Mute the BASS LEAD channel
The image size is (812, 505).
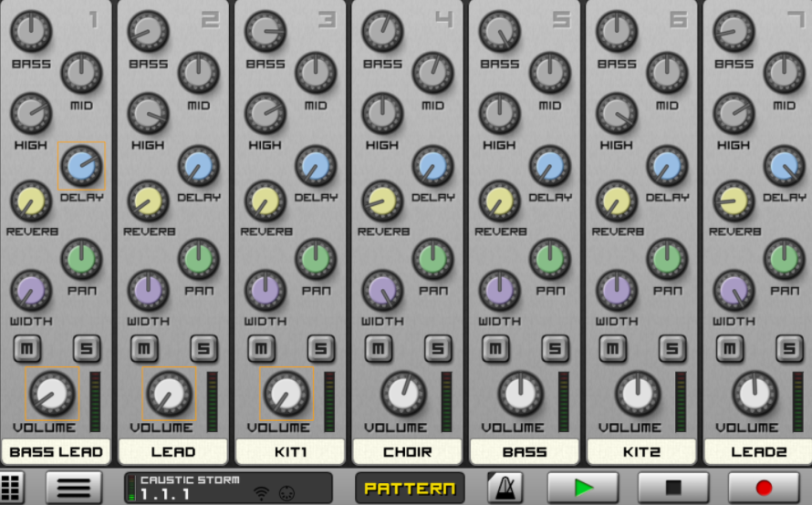point(27,347)
